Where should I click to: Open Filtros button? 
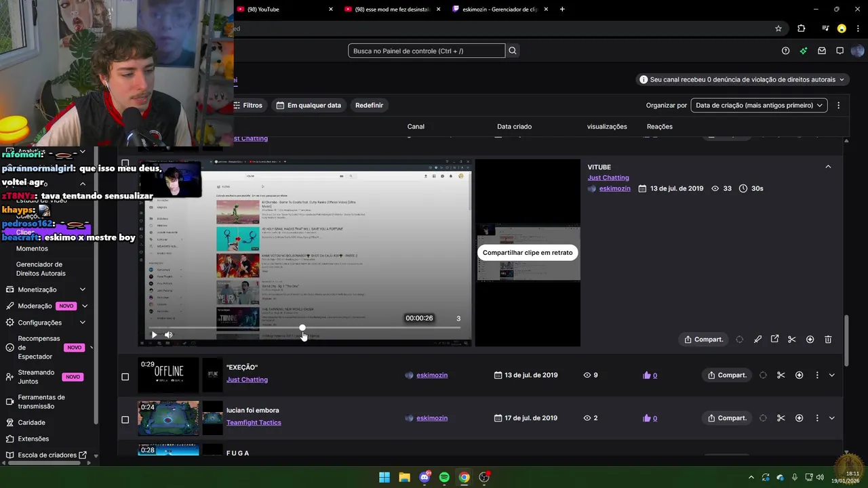coord(248,105)
